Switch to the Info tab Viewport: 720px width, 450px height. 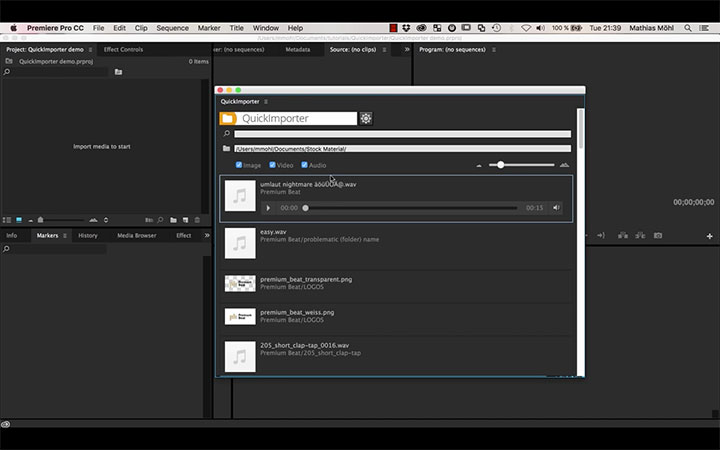[11, 236]
